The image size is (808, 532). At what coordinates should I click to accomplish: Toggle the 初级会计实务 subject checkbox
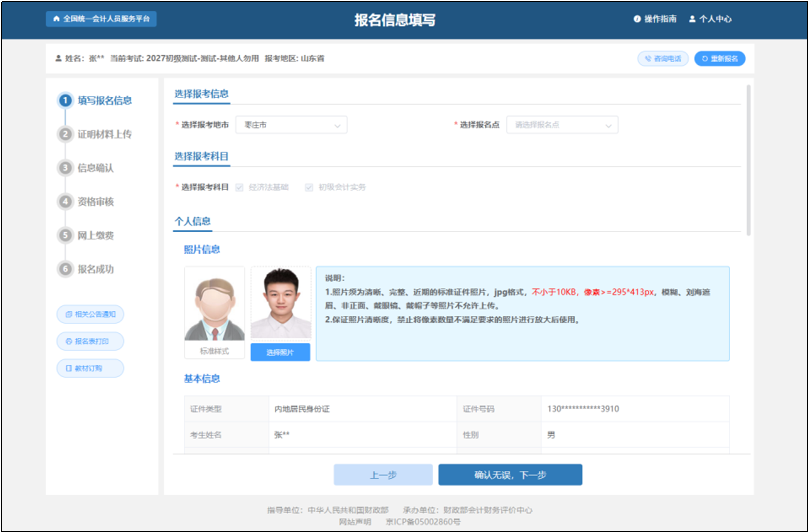click(309, 187)
